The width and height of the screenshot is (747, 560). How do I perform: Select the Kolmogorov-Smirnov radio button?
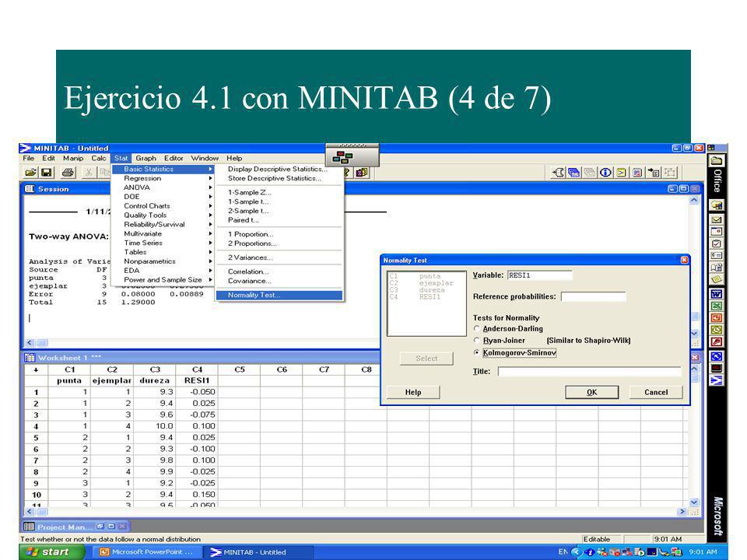point(477,353)
